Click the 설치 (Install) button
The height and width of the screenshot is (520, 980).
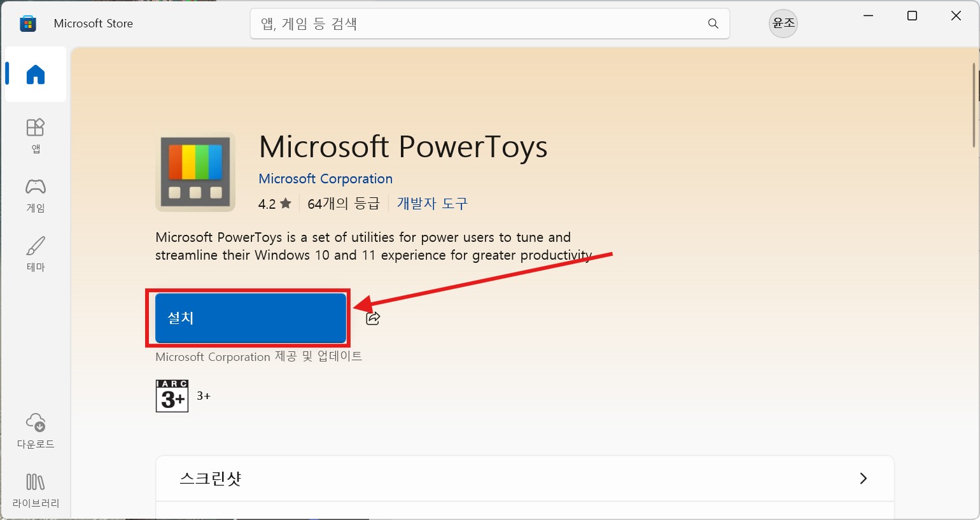(251, 318)
